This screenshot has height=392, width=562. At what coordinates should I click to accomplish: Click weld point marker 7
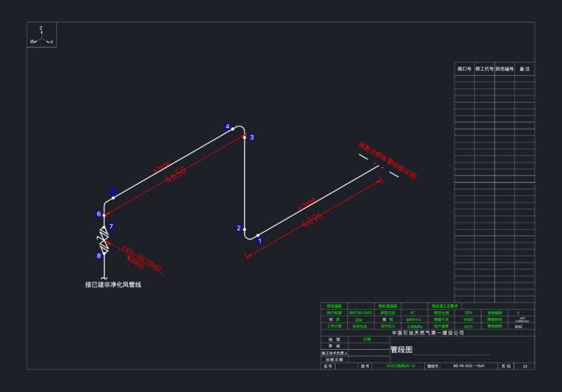pyautogui.click(x=111, y=226)
